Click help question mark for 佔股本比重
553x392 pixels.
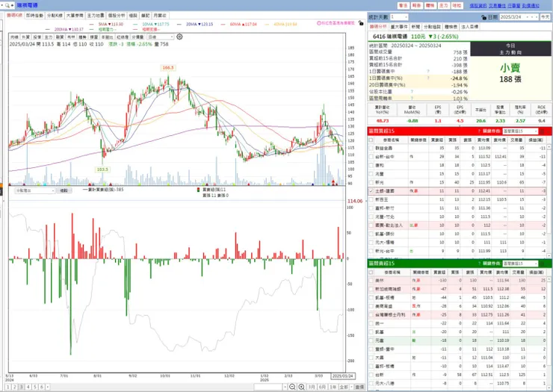coord(412,92)
